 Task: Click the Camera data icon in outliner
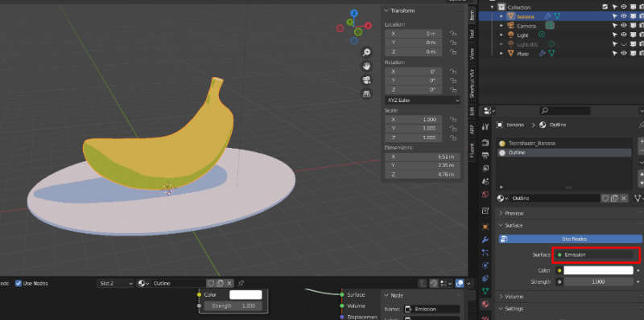[550, 26]
